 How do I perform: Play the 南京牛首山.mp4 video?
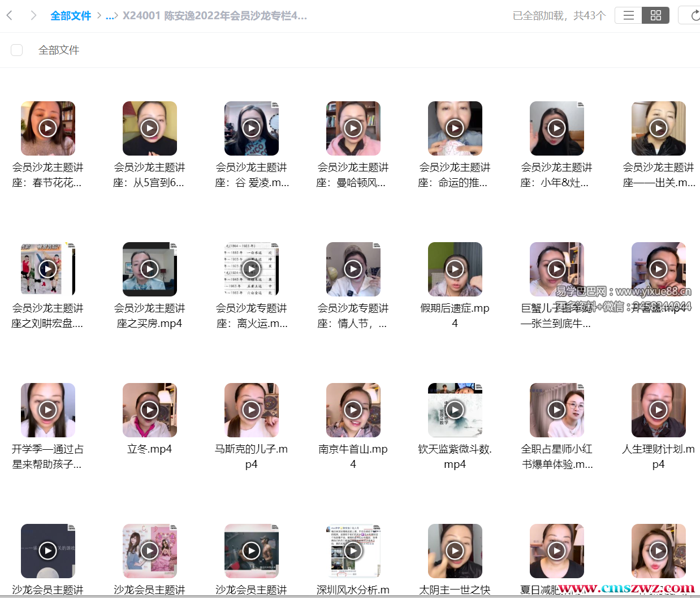click(353, 410)
